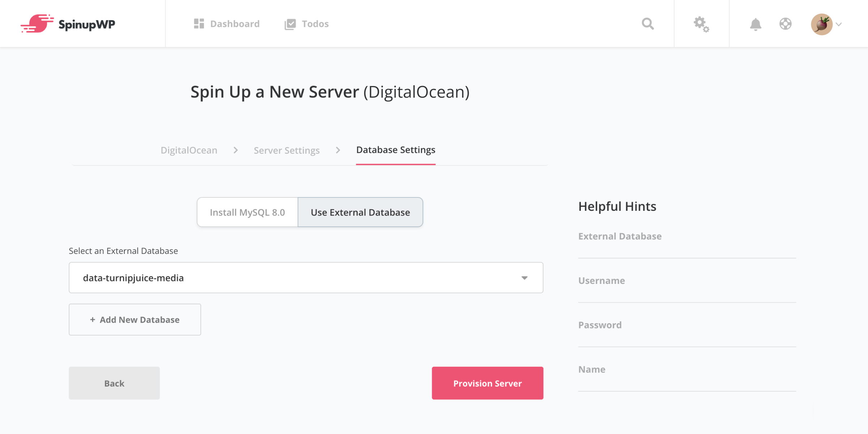Click the Dashboard grid icon
Screen dimensions: 868x434
199,24
